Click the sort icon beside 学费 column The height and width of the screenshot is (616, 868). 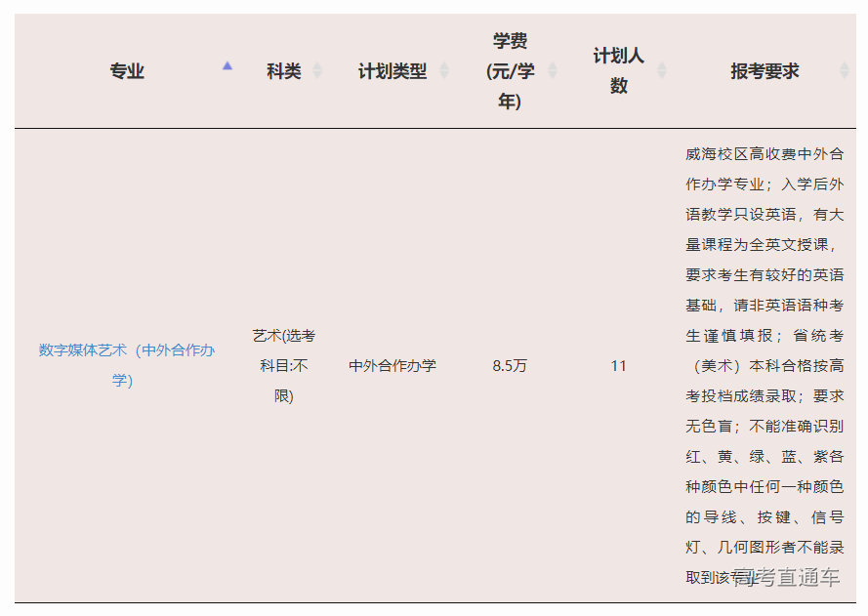pyautogui.click(x=553, y=71)
